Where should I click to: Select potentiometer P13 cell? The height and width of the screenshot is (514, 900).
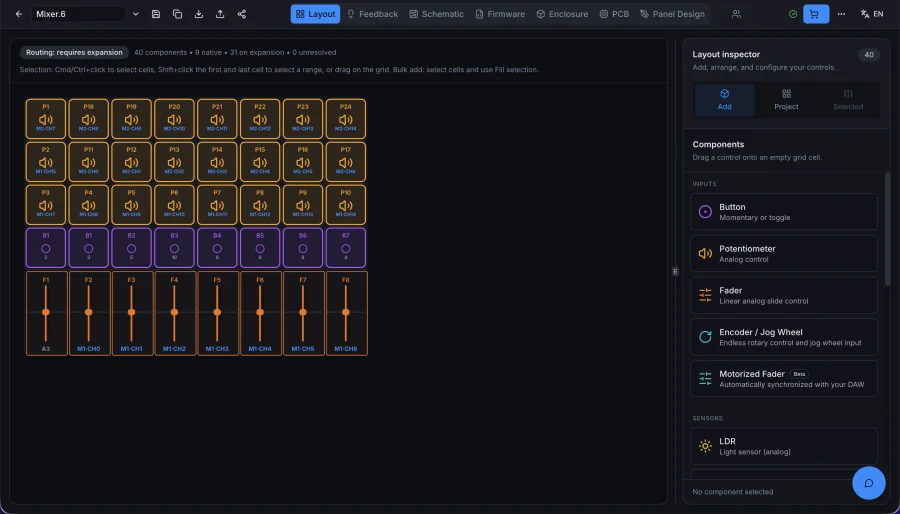[174, 162]
